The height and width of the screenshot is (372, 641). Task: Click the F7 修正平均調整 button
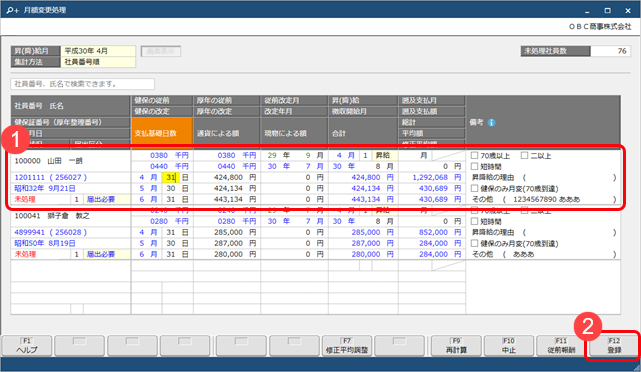click(x=347, y=346)
